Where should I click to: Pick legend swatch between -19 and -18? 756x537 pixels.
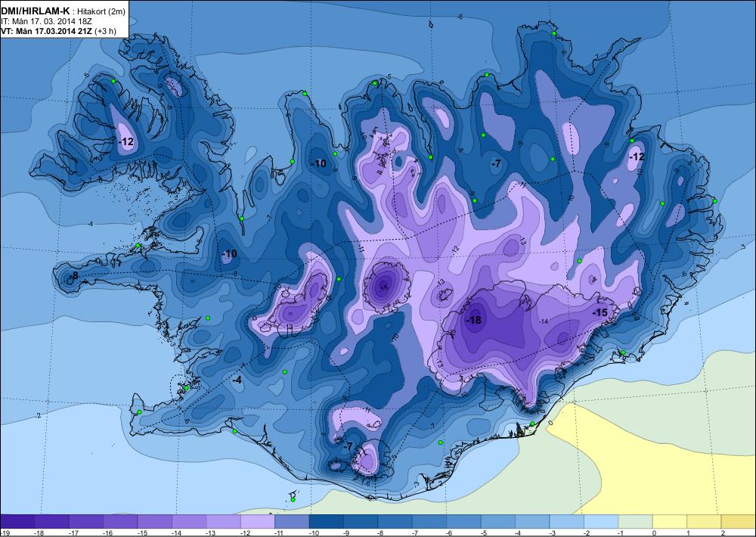pyautogui.click(x=17, y=521)
